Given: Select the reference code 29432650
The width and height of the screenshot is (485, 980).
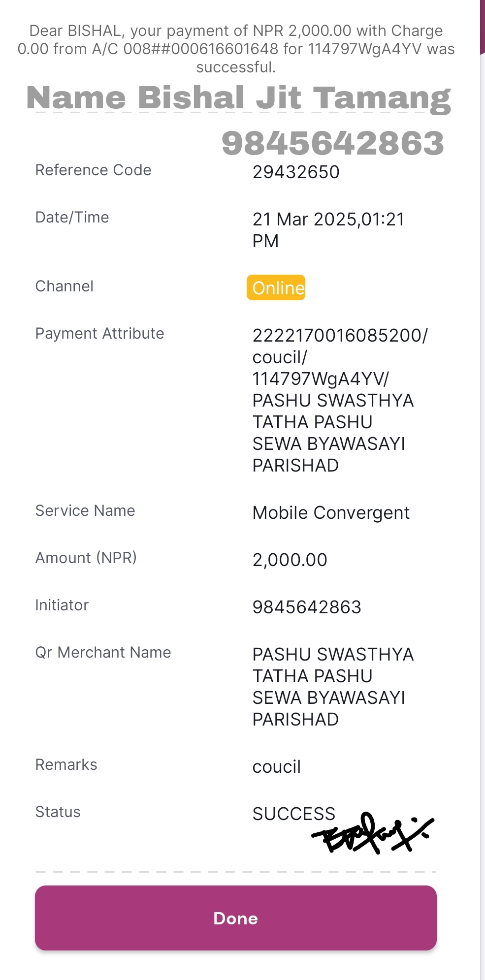Looking at the screenshot, I should pos(296,172).
